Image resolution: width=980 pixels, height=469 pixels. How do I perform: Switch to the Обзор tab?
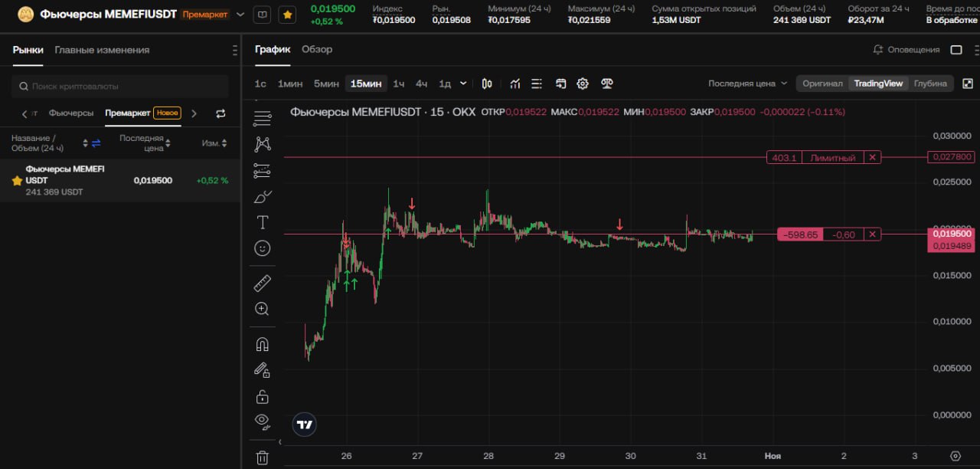click(x=317, y=49)
